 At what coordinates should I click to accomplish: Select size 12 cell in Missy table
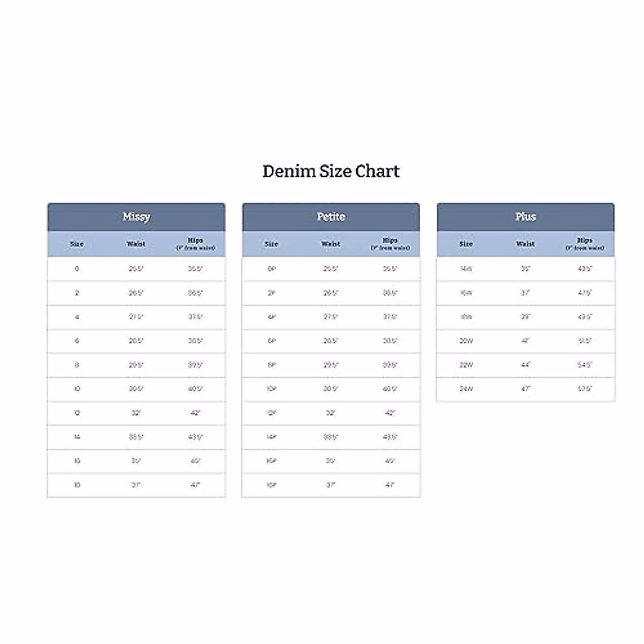click(77, 413)
